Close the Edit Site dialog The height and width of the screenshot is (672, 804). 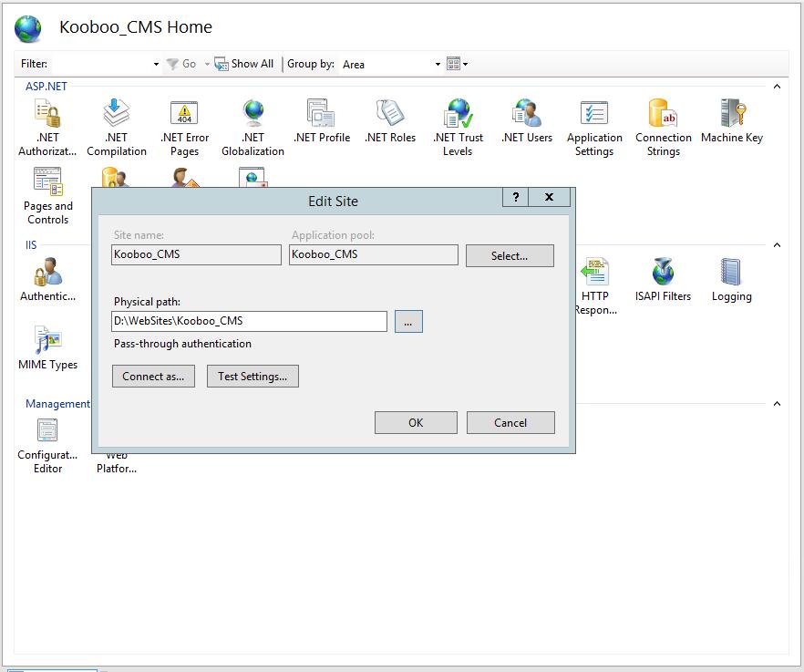pyautogui.click(x=549, y=197)
